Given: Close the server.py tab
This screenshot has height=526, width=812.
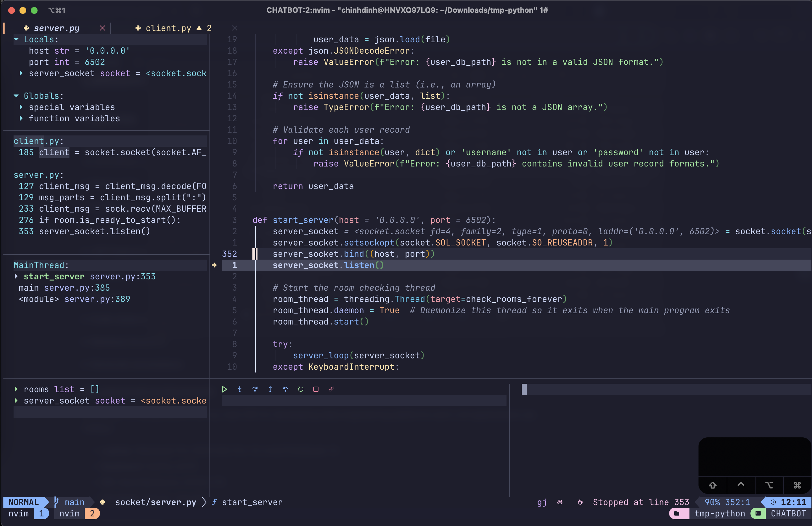Looking at the screenshot, I should 102,28.
